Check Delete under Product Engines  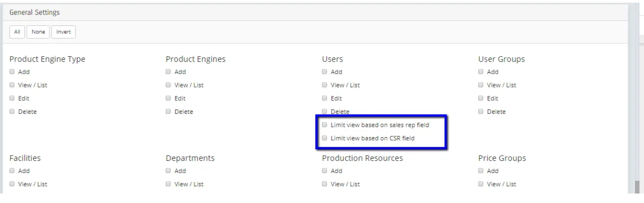(x=168, y=111)
